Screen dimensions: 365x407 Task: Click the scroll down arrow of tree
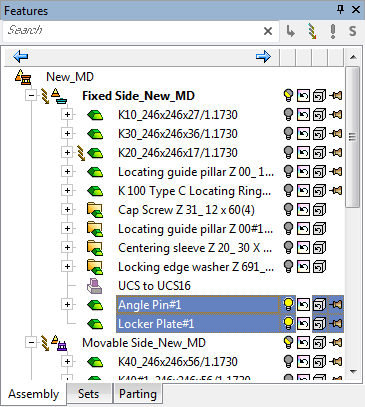coord(354,371)
